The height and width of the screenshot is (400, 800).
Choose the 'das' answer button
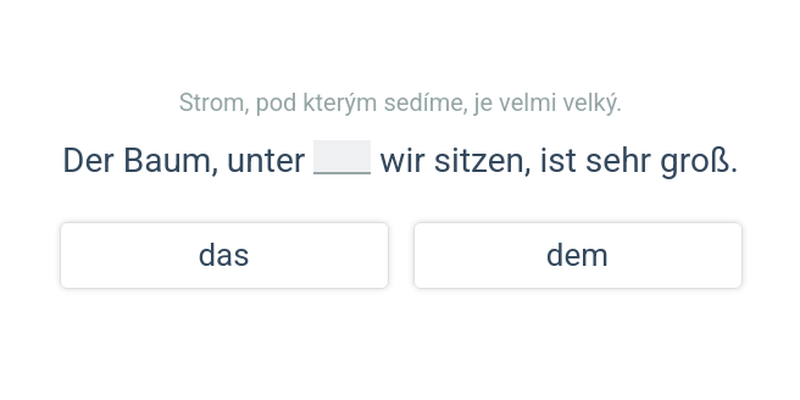(x=224, y=255)
